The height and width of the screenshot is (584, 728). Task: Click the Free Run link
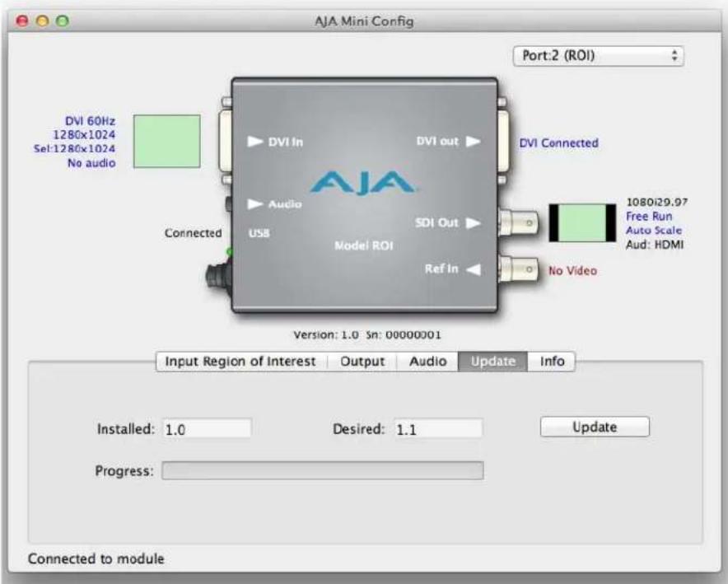(649, 217)
